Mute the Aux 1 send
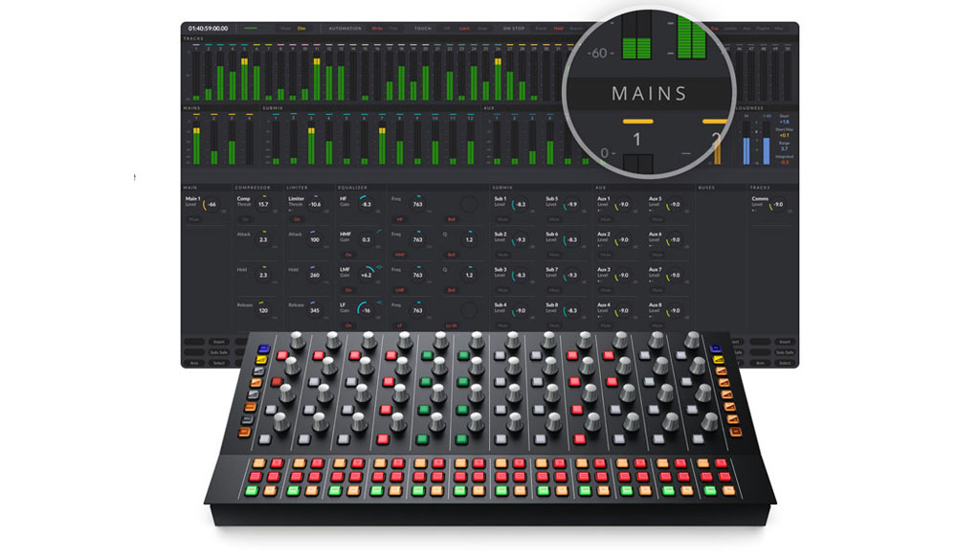 [x=606, y=219]
